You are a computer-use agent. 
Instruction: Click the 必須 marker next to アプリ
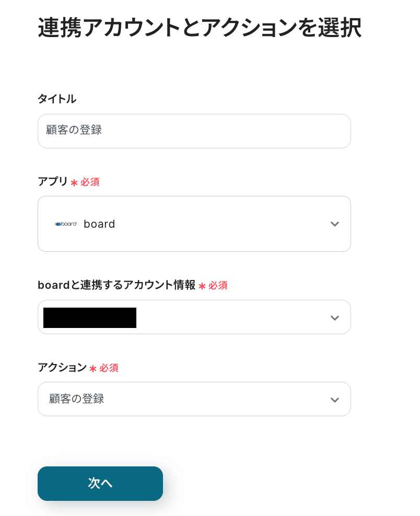click(90, 182)
